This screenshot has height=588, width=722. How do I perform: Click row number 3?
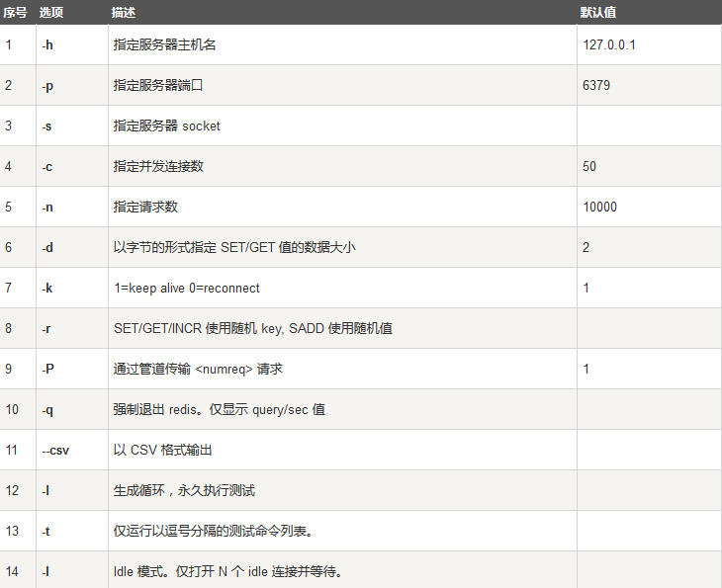click(8, 126)
